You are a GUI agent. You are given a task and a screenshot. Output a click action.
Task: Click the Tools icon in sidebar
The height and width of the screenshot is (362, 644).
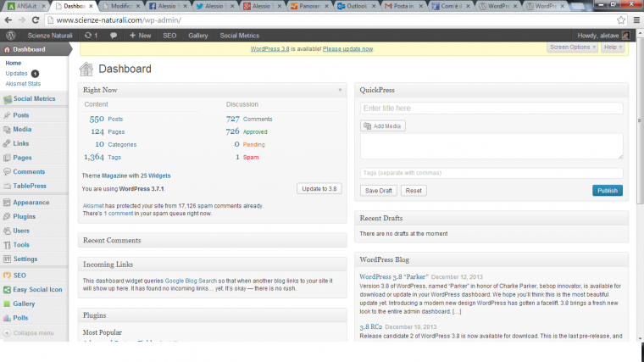click(7, 245)
